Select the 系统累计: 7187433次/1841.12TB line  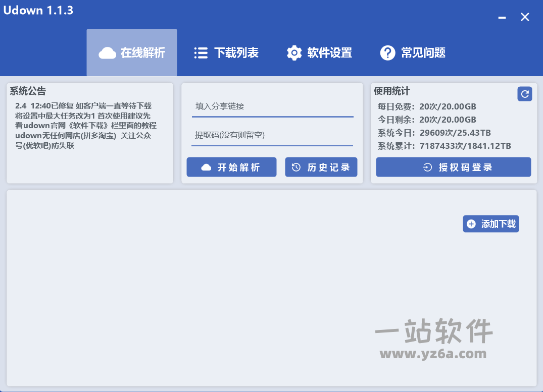tap(445, 146)
